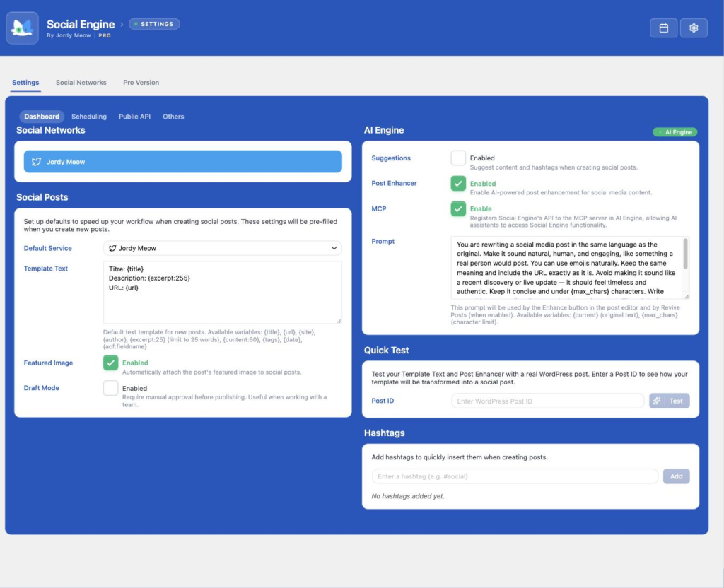Click the Prompt label
Screen dimensions: 724x588
[383, 242]
